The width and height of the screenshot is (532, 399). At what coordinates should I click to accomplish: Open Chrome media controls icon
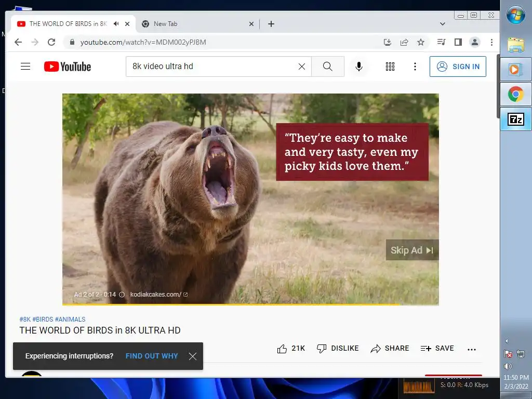442,42
